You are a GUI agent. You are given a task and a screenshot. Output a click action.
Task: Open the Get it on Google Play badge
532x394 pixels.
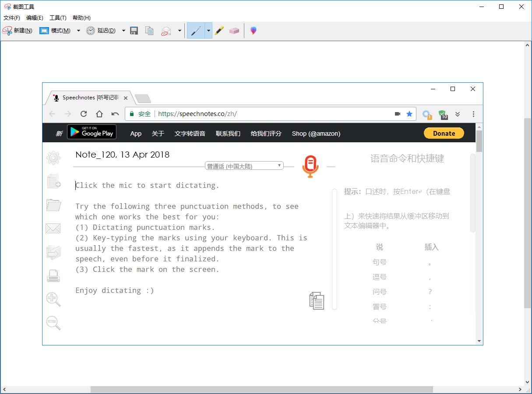pyautogui.click(x=92, y=132)
